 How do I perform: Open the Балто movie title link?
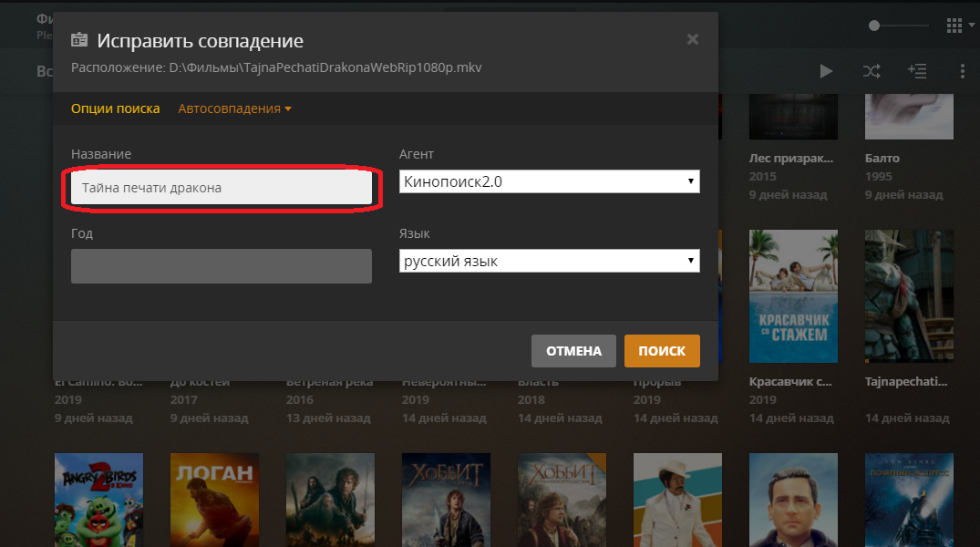point(880,158)
